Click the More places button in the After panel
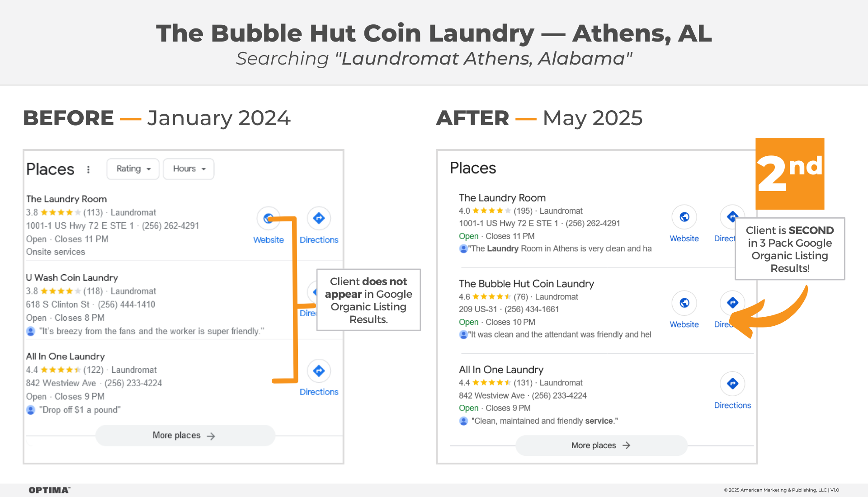 click(601, 445)
